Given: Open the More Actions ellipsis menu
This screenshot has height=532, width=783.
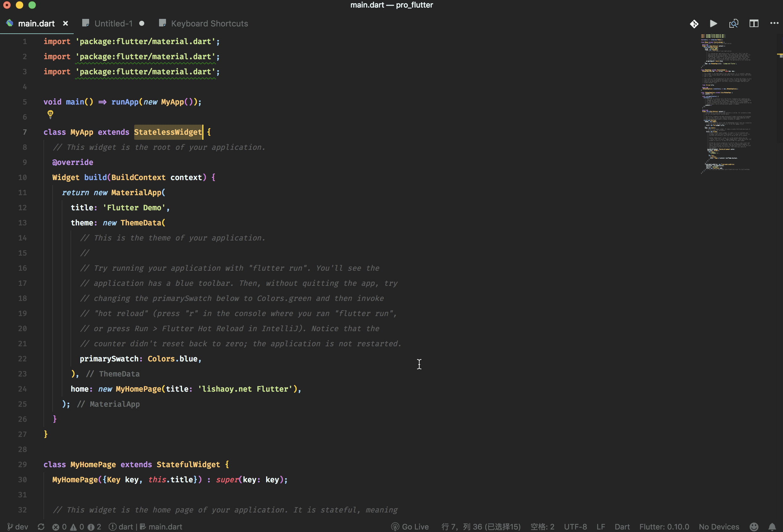Looking at the screenshot, I should pyautogui.click(x=774, y=23).
